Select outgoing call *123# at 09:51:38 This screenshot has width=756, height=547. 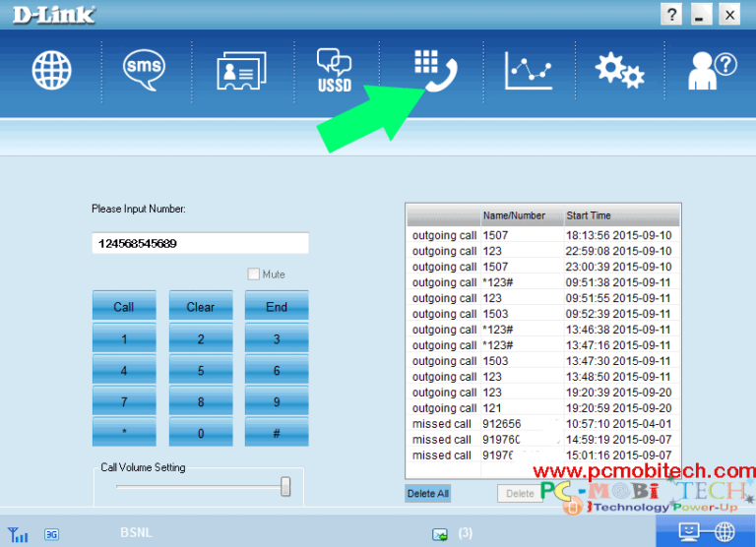click(x=543, y=282)
